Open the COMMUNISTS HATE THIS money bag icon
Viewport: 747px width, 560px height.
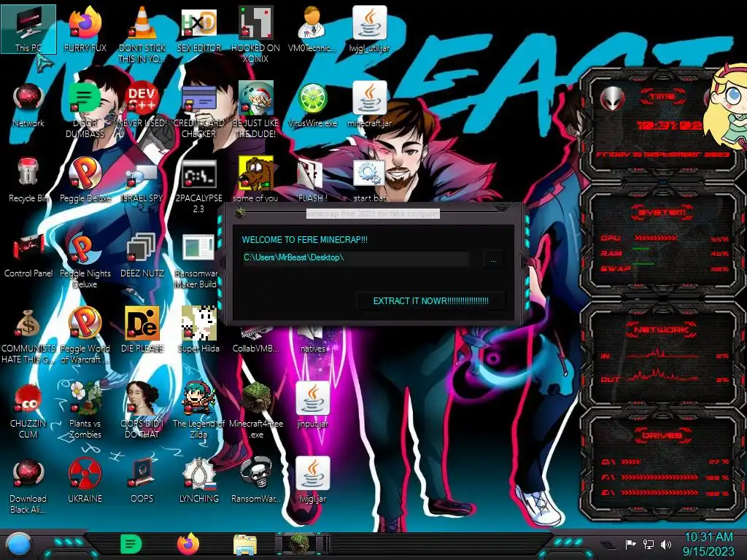pyautogui.click(x=28, y=336)
